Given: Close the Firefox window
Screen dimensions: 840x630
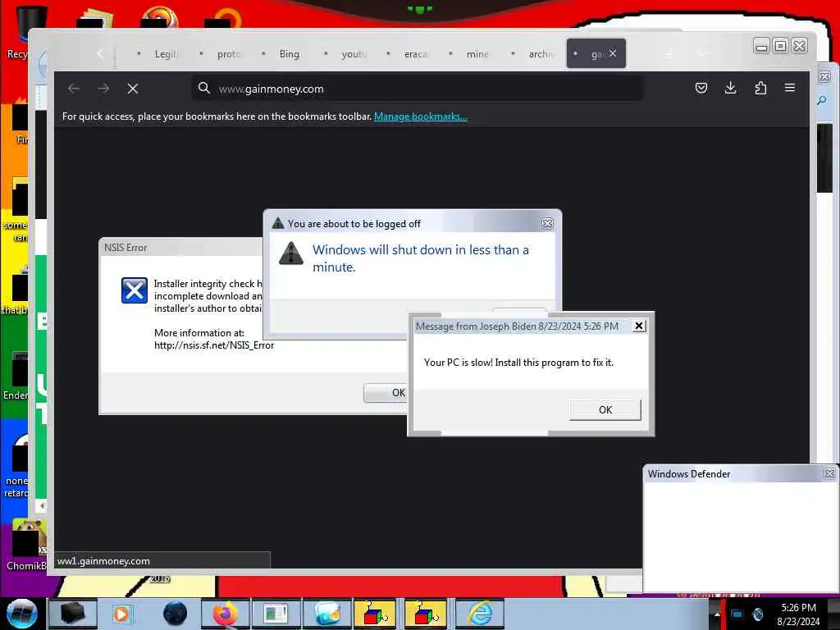Looking at the screenshot, I should [x=799, y=46].
